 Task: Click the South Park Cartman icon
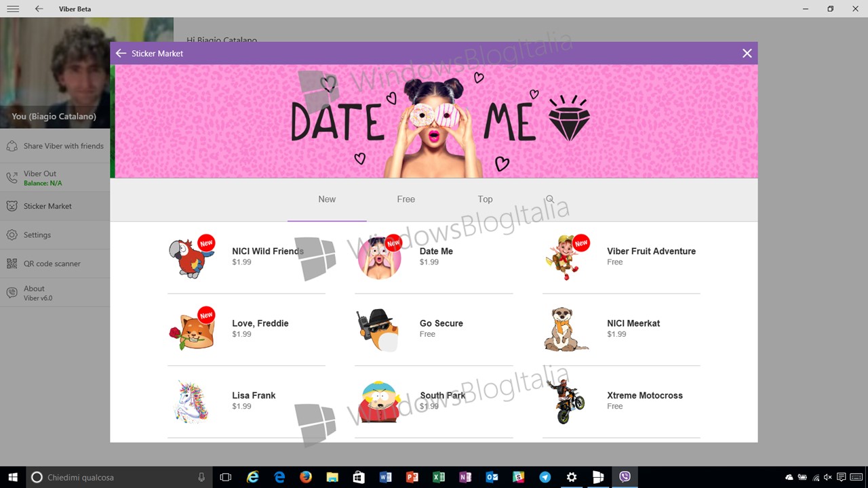(379, 401)
